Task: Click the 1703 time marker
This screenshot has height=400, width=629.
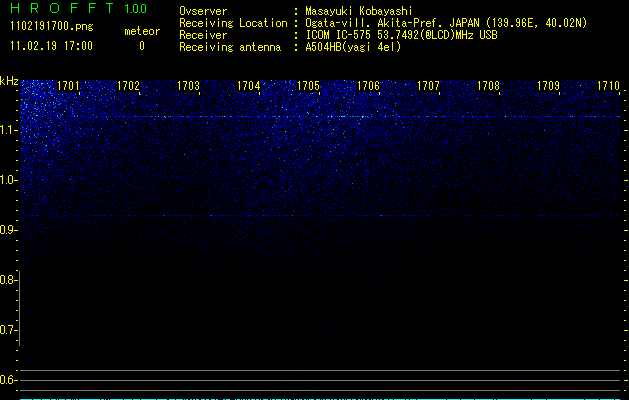Action: (x=188, y=86)
